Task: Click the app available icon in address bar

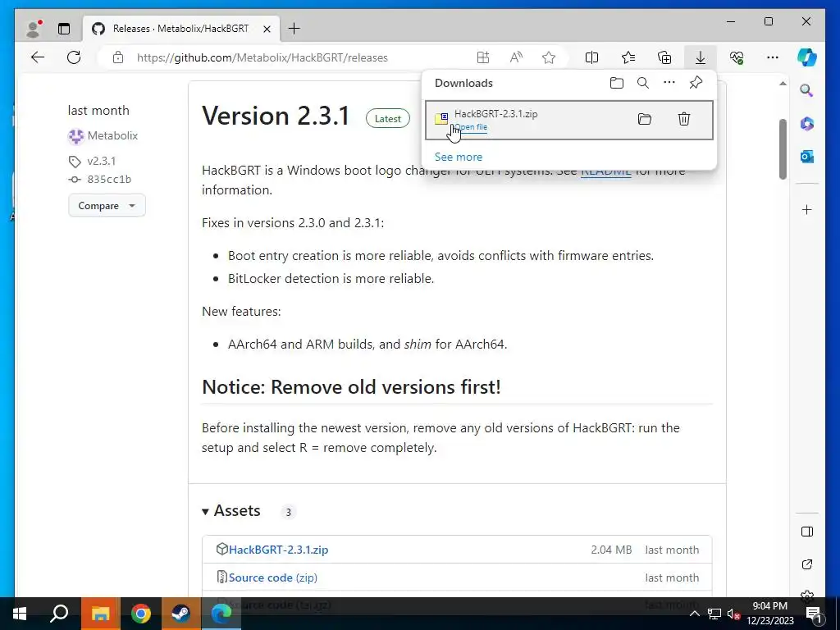Action: tap(483, 57)
